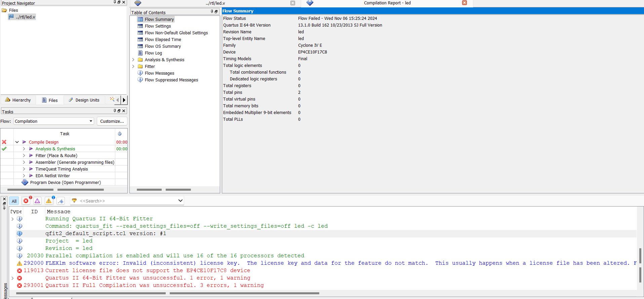Close the Project Navigator panel
The width and height of the screenshot is (644, 299).
pos(124,2)
